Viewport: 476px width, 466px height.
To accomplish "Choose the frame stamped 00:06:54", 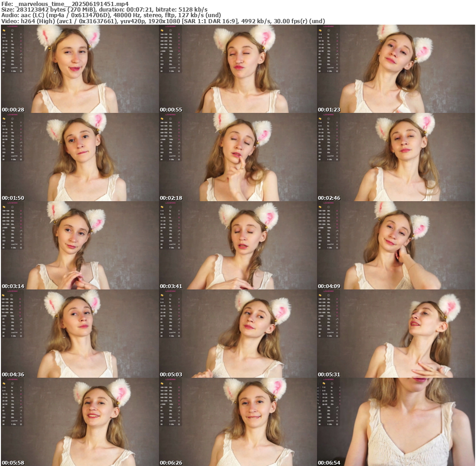I will coord(396,422).
